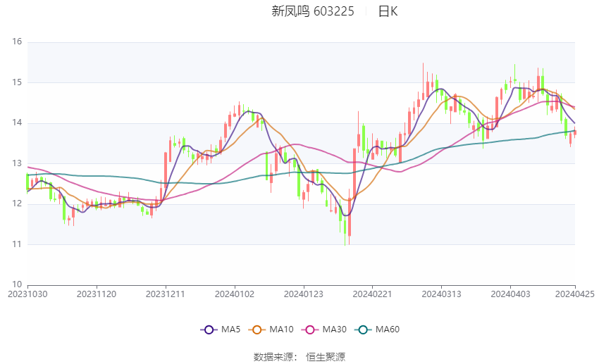Click the 10 price label on y-axis
The width and height of the screenshot is (599, 364).
(x=17, y=285)
